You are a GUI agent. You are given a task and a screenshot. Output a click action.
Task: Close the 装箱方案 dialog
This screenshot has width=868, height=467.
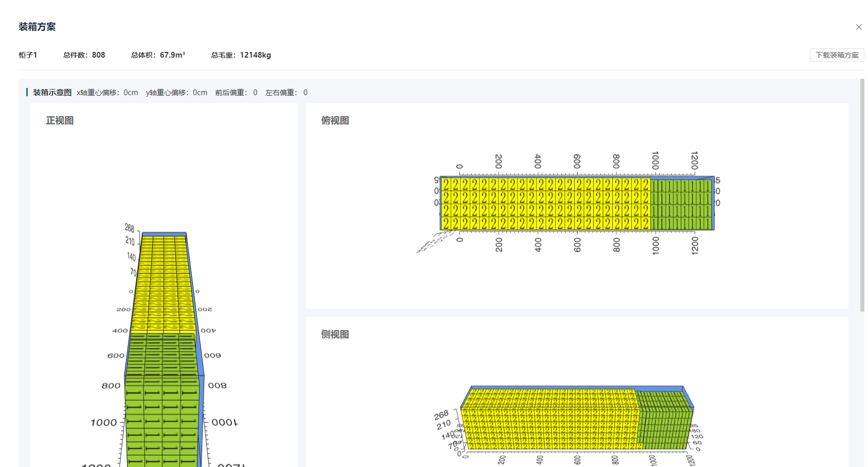click(x=859, y=27)
